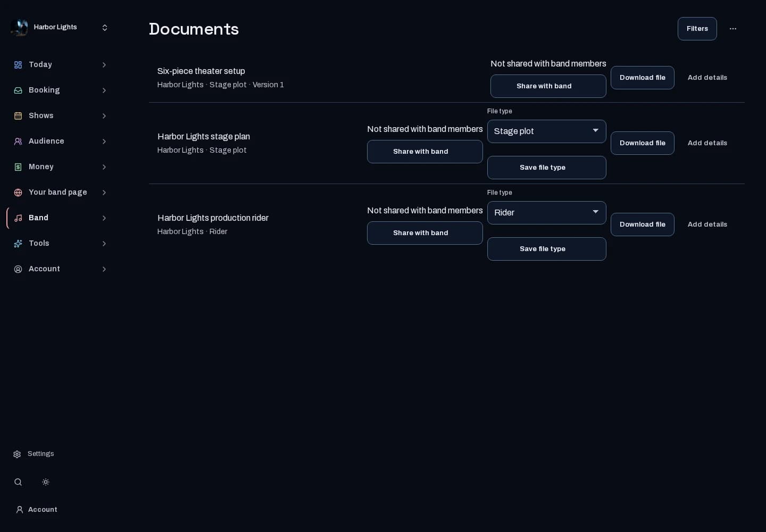
Task: Open the Filters button
Action: pos(697,29)
